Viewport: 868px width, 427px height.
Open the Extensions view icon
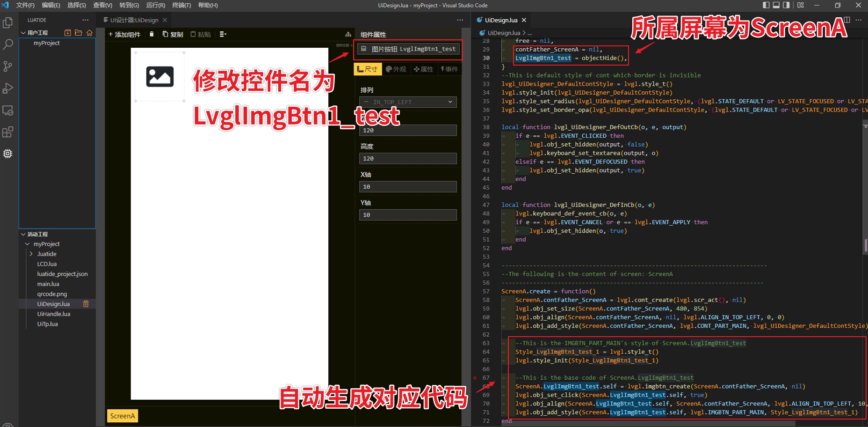pyautogui.click(x=7, y=132)
